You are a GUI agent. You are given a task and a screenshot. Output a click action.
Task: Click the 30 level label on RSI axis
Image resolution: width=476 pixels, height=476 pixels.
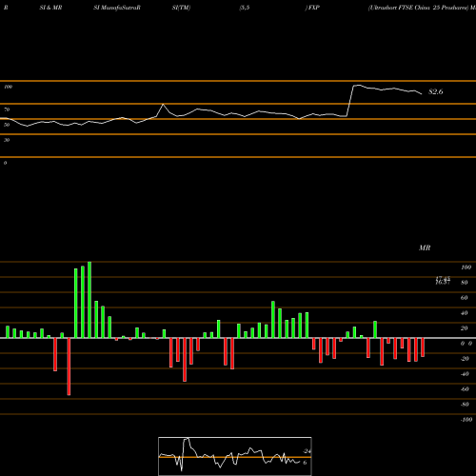tap(7, 140)
